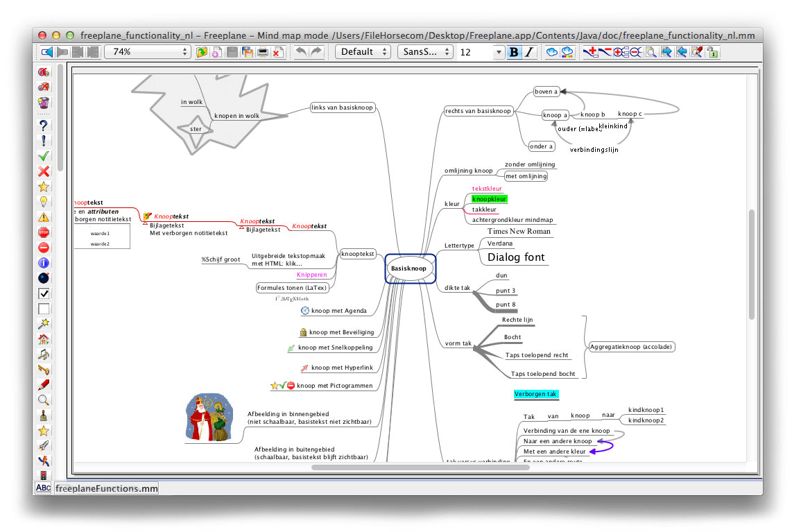Print the mind map

pyautogui.click(x=263, y=52)
